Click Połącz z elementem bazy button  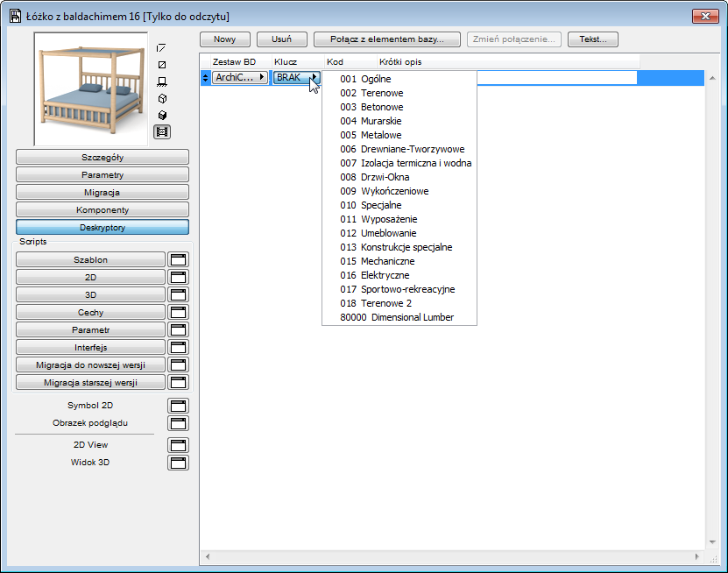(387, 39)
